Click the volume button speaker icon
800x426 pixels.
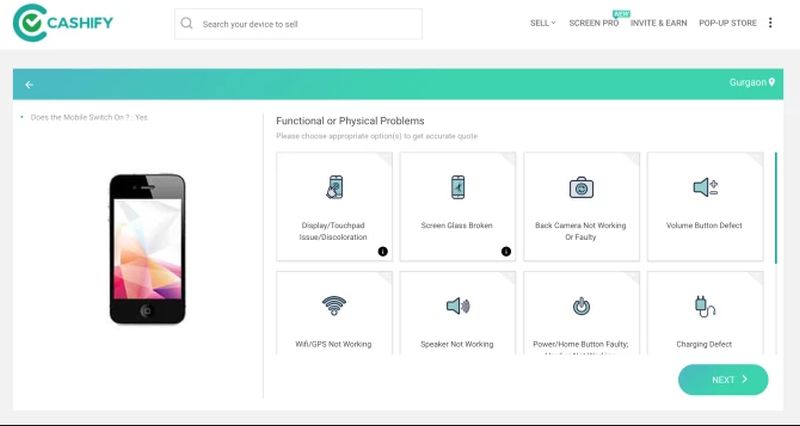705,187
